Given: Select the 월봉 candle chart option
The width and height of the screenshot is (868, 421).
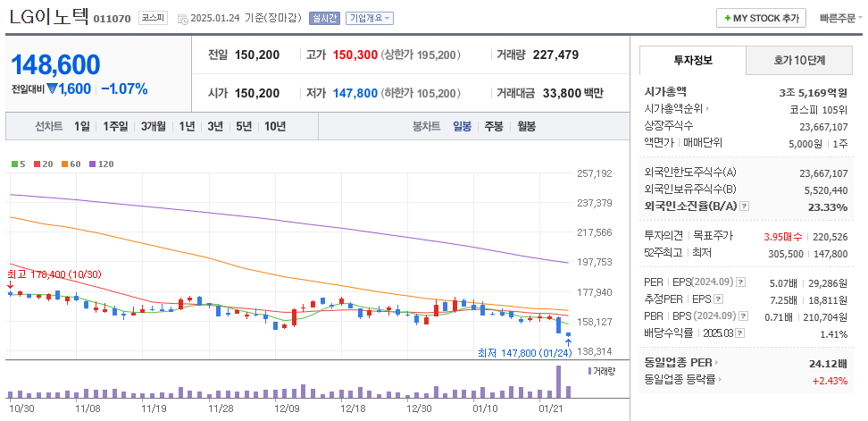Looking at the screenshot, I should (x=526, y=126).
